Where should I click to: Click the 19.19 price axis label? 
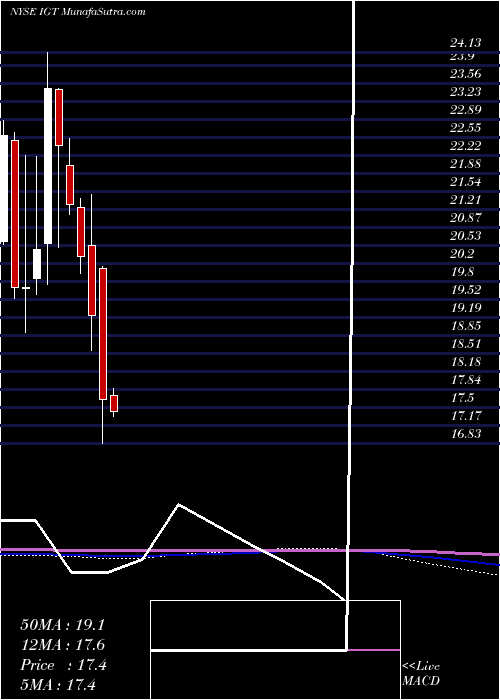click(x=466, y=308)
